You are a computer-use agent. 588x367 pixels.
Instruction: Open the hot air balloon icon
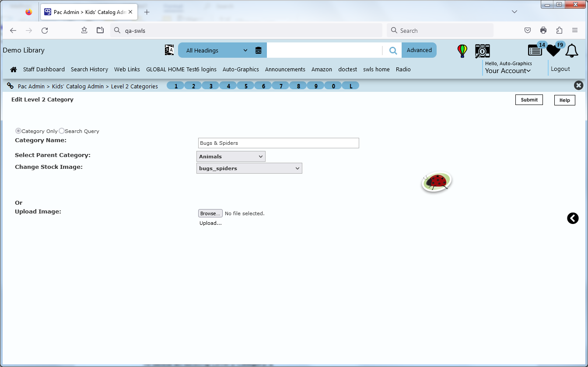[462, 51]
